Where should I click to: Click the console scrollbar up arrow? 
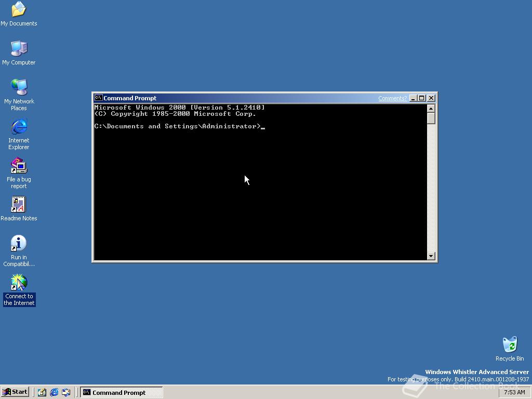431,108
